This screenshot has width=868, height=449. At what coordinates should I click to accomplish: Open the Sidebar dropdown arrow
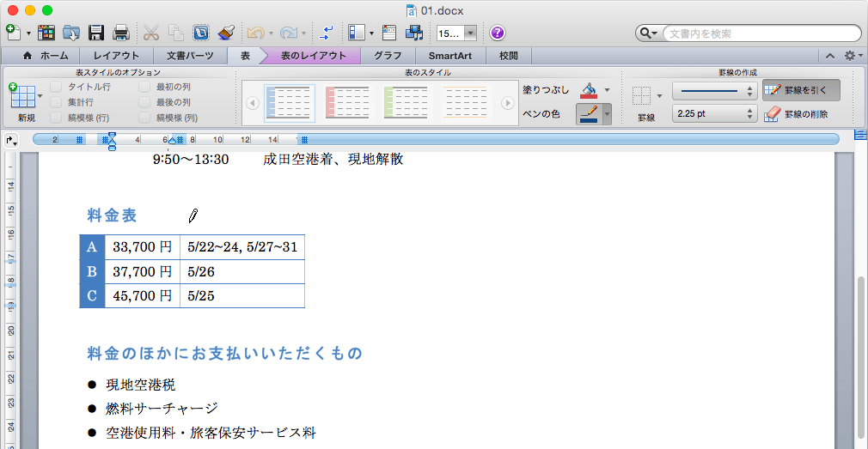pos(371,33)
